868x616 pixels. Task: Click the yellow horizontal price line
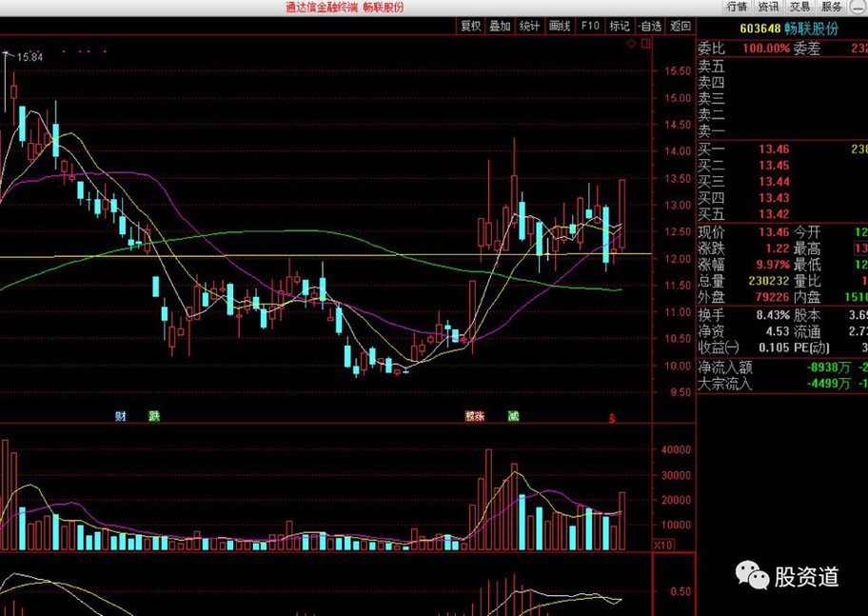[325, 255]
